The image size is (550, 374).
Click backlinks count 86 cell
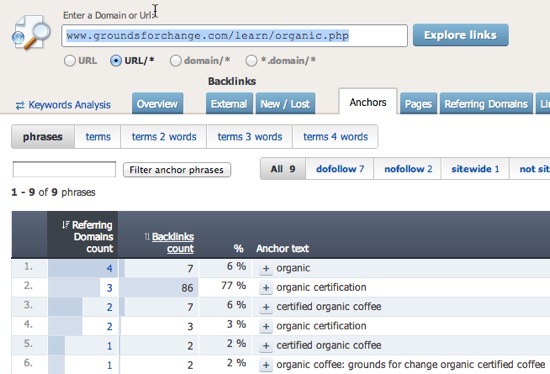click(160, 288)
